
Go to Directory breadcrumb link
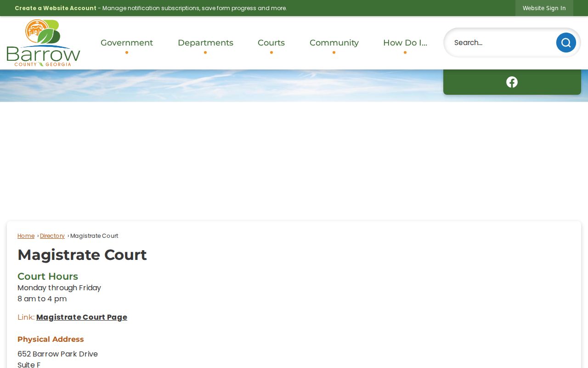tap(52, 236)
